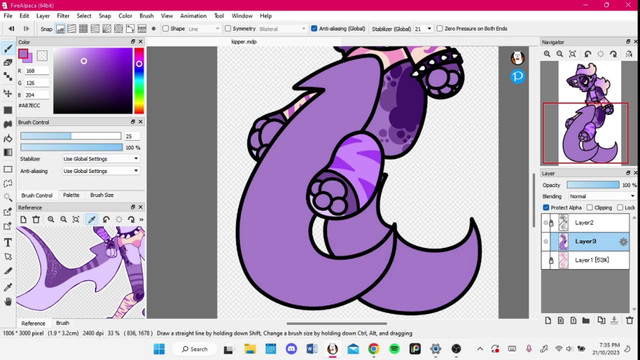
Task: Duplicate the layer
Action: [601, 321]
